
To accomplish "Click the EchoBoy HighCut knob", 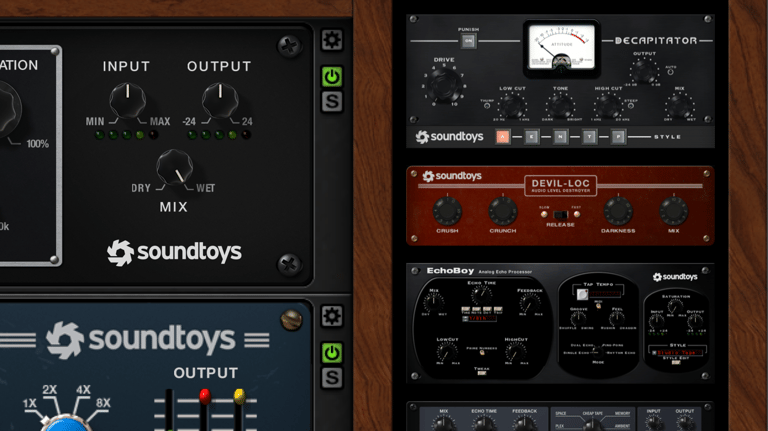I will (x=516, y=352).
